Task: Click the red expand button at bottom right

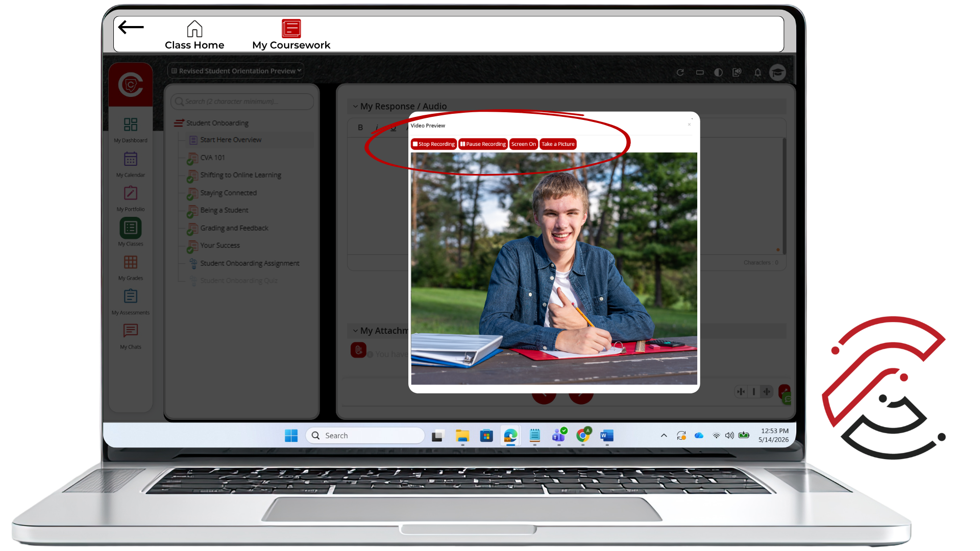Action: click(x=785, y=390)
